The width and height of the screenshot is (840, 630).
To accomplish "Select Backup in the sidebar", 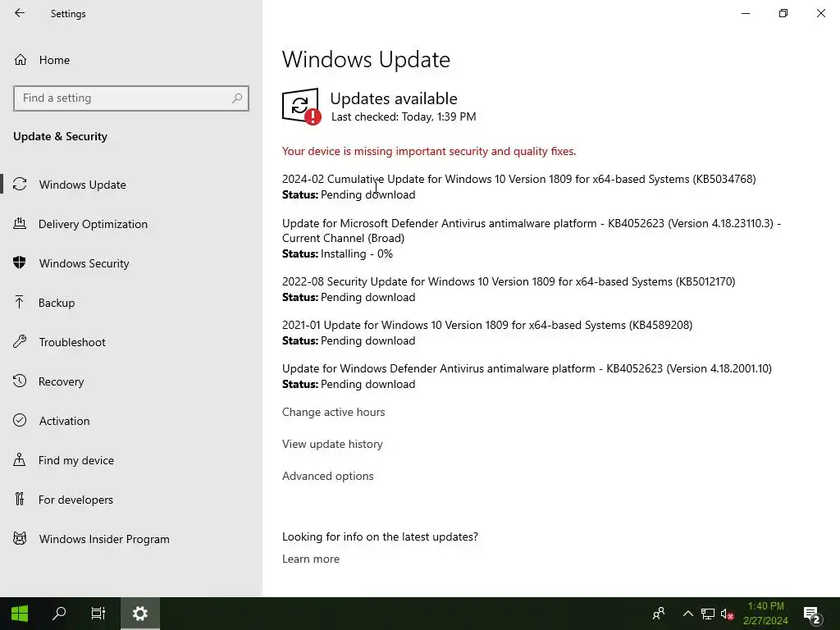I will (57, 303).
